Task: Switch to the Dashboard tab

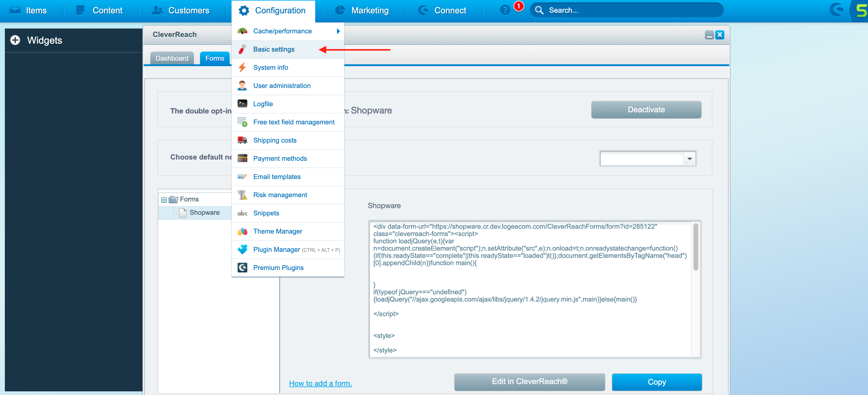Action: [x=172, y=58]
